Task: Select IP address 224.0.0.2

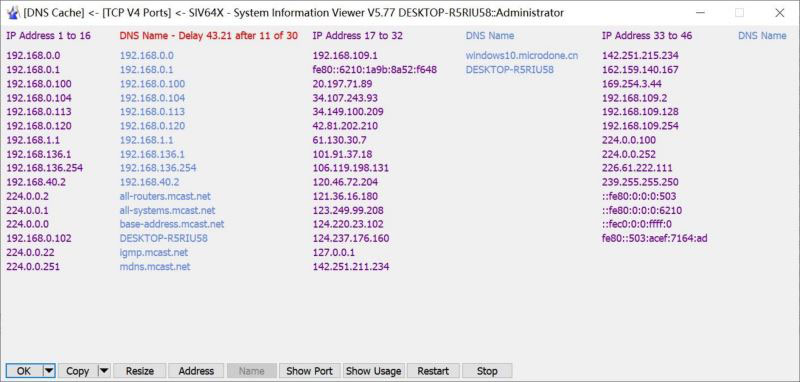Action: click(x=28, y=196)
